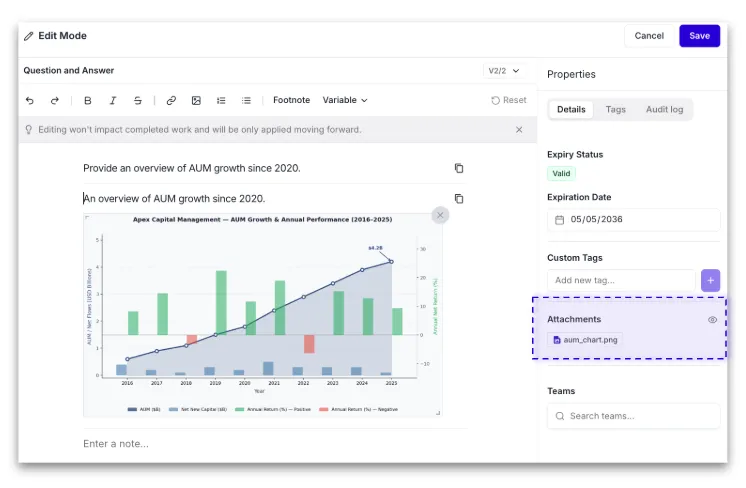Viewport: 746px width, 488px height.
Task: Click the Search teams field
Action: 634,416
